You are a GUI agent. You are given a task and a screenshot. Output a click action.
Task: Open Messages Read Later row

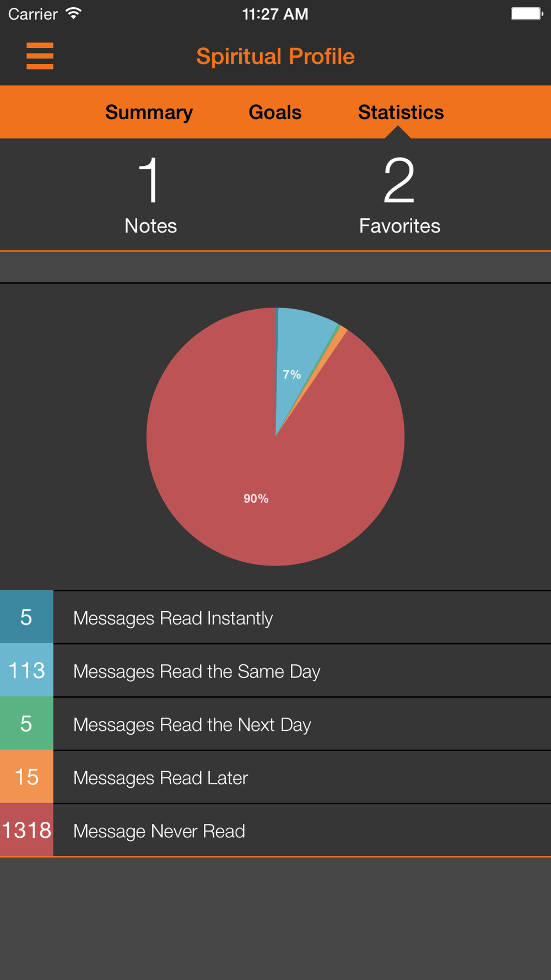pyautogui.click(x=275, y=777)
